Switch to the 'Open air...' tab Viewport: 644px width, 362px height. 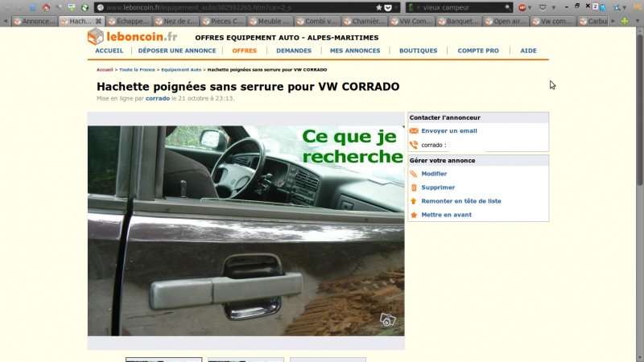tap(507, 21)
